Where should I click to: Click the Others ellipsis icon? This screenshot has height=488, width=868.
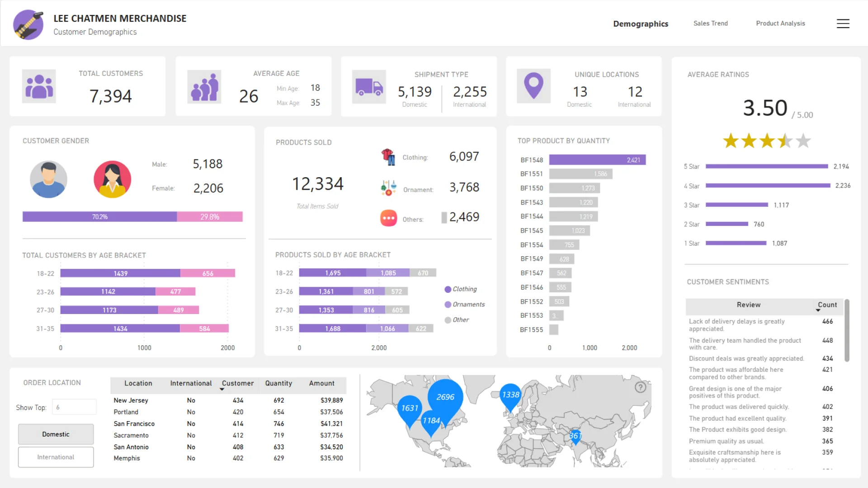point(388,218)
